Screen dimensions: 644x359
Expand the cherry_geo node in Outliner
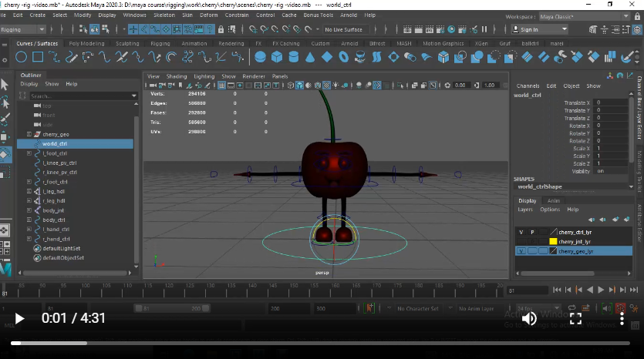[x=29, y=134]
